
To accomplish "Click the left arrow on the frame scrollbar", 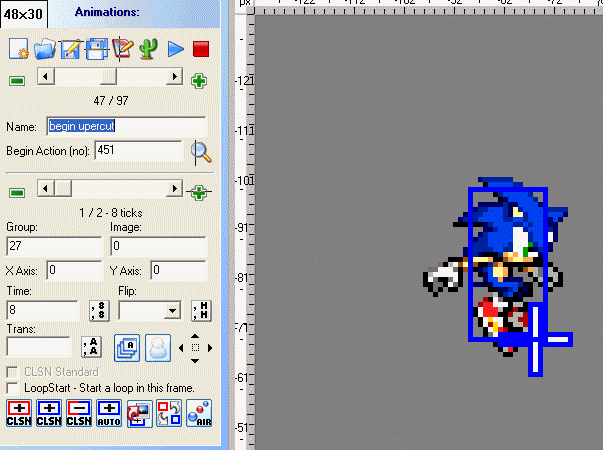I will click(46, 189).
